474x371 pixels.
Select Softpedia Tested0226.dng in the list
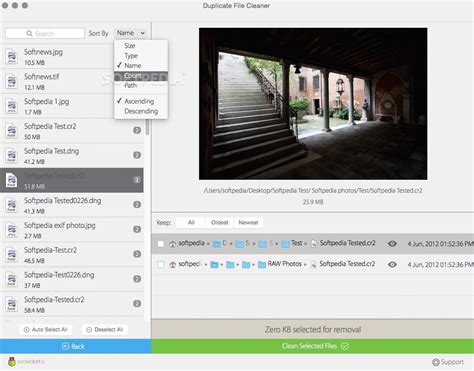72,205
